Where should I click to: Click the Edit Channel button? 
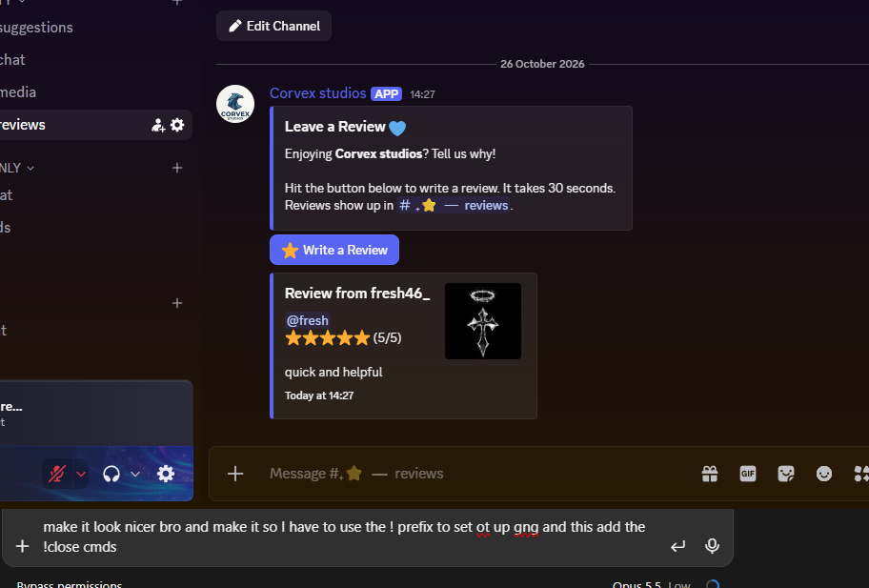pos(273,26)
